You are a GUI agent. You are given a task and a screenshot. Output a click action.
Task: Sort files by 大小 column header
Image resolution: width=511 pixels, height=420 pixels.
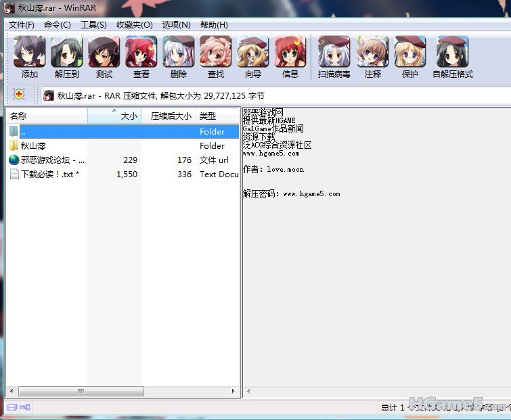tap(114, 116)
